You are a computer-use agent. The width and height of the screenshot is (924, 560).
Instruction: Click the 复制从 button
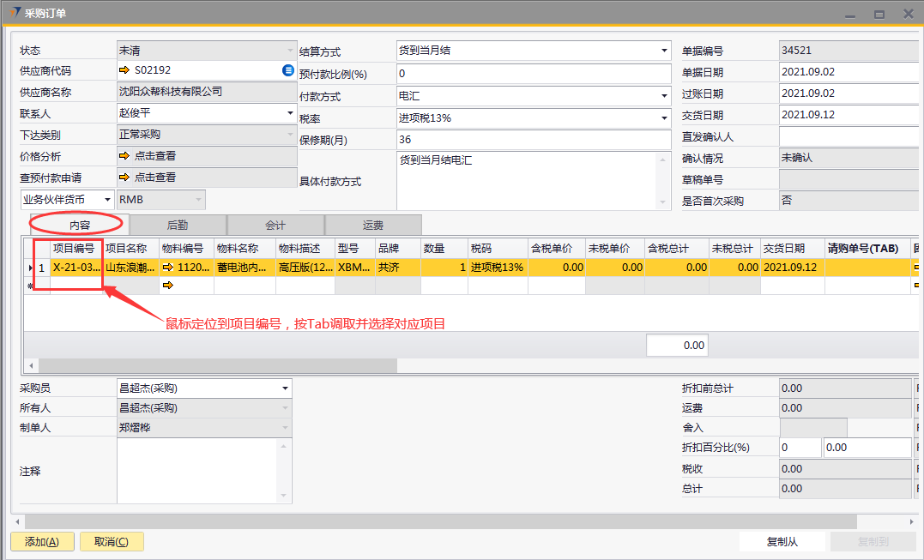pyautogui.click(x=782, y=542)
